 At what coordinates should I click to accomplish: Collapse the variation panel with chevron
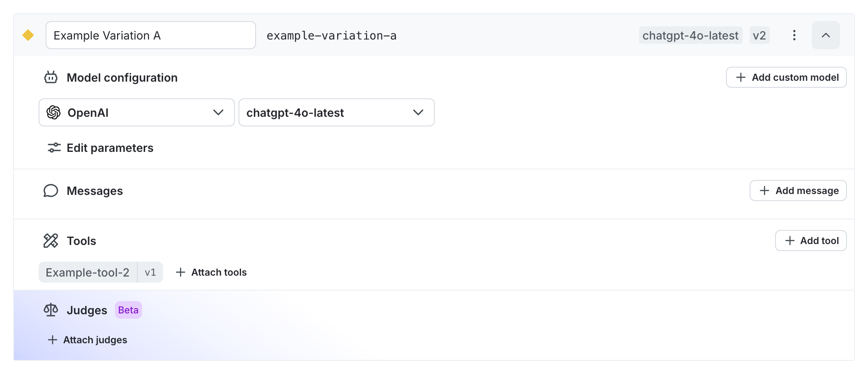point(825,35)
